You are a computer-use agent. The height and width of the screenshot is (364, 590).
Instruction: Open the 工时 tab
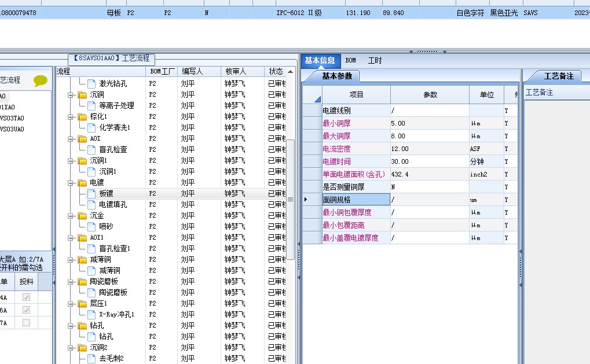375,61
